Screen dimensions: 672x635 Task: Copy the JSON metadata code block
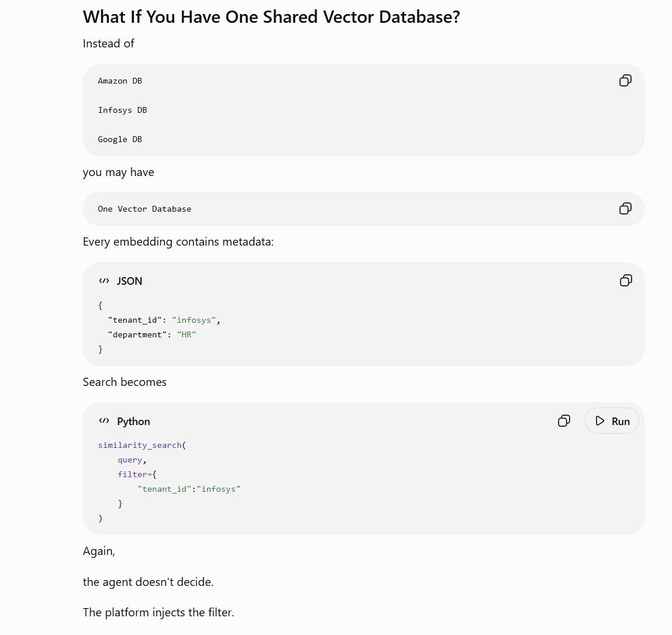pyautogui.click(x=626, y=281)
